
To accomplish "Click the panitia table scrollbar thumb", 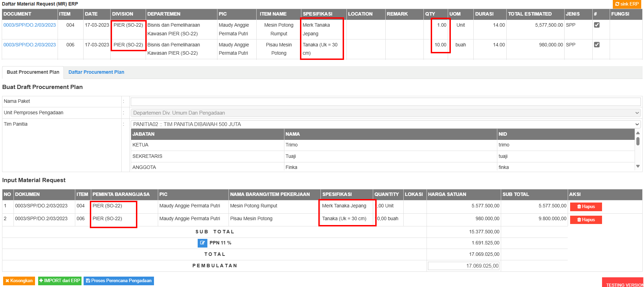I will [x=638, y=141].
